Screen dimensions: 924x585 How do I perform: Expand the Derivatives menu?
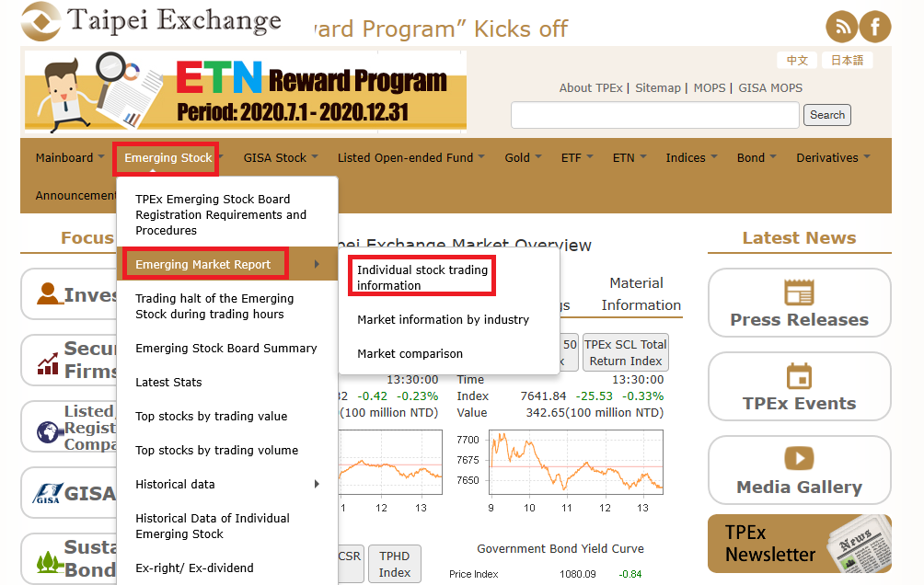[833, 158]
